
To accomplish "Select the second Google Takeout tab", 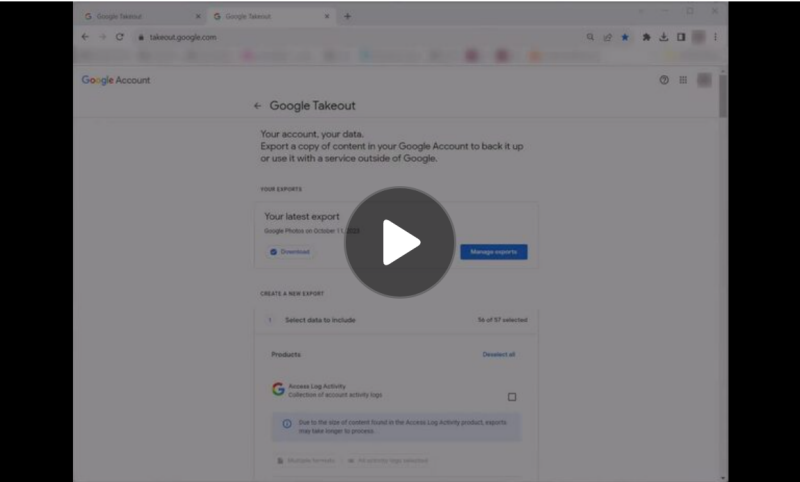I will (271, 16).
